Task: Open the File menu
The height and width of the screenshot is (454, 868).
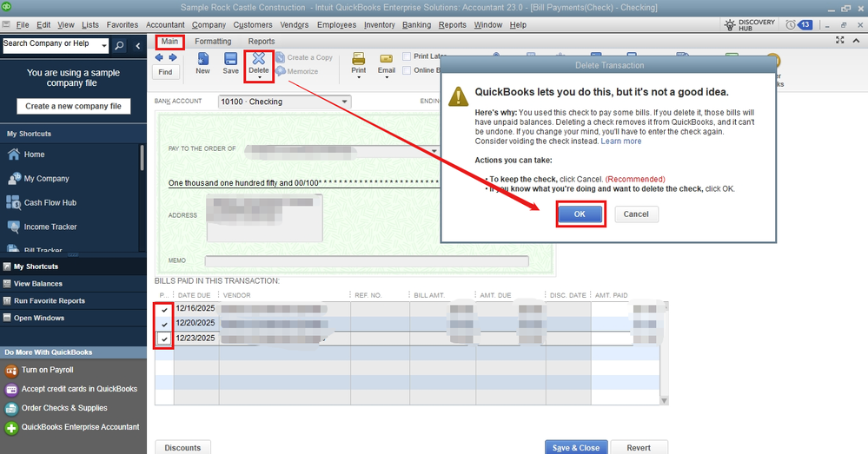Action: tap(22, 25)
